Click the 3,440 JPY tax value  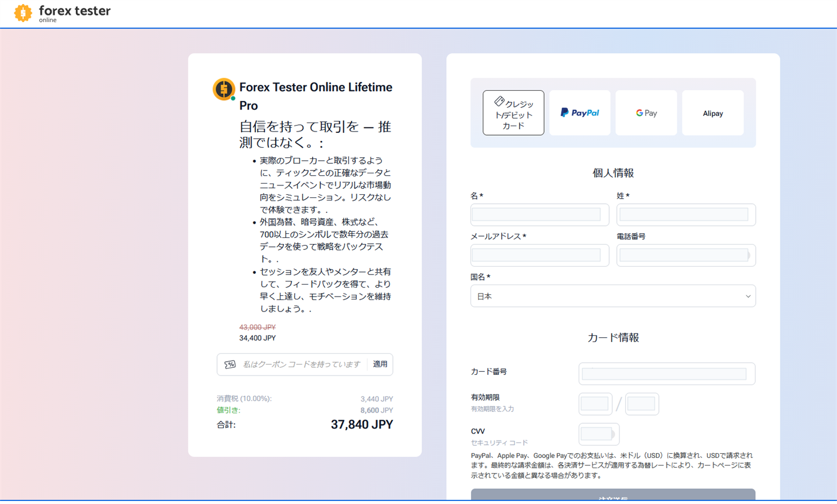click(377, 399)
